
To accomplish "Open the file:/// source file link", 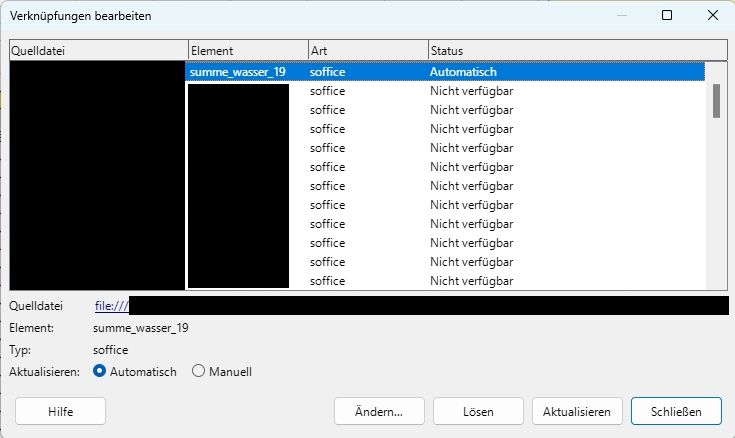I will (x=112, y=306).
